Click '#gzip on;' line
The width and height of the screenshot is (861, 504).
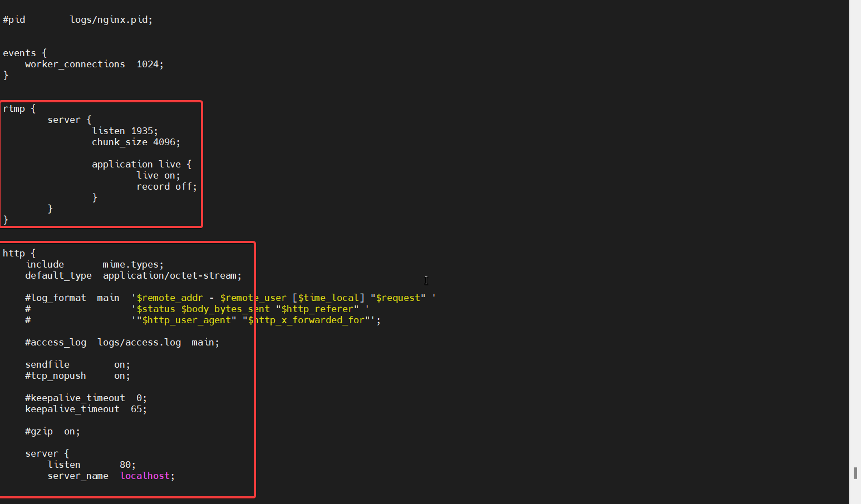52,431
